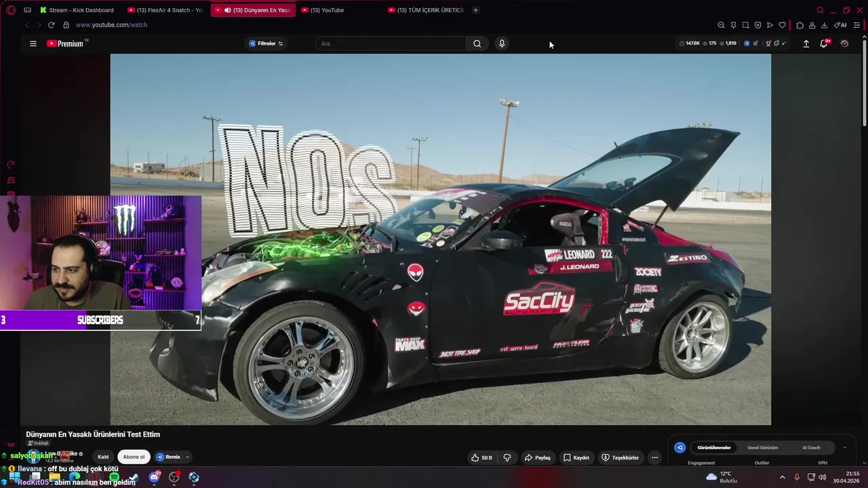Click the zoom-out magnifier in address bar
Viewport: 868px width, 488px height.
click(721, 25)
